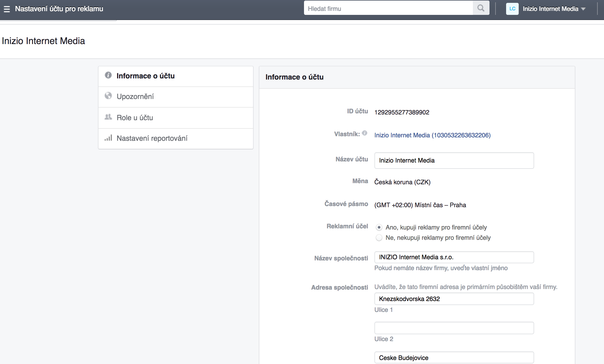The width and height of the screenshot is (604, 364).
Task: Click the Název účtu label
Action: [x=352, y=159]
